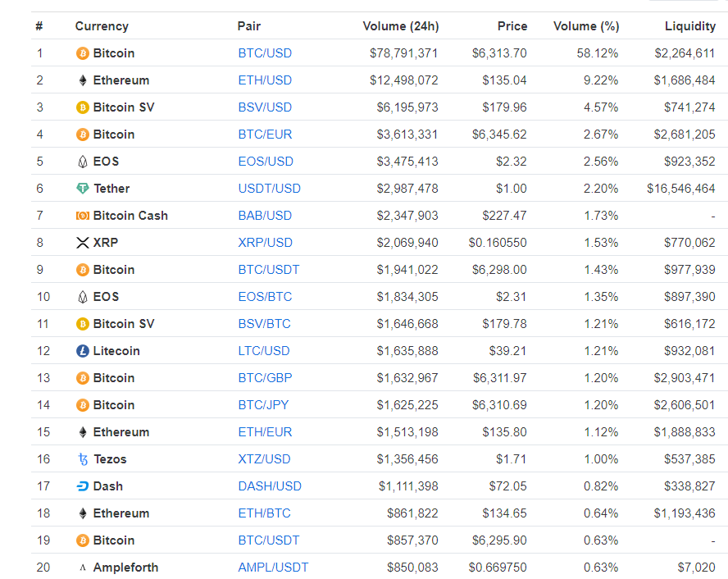
Task: Open the BTC/USDT link in row 19
Action: tap(269, 541)
